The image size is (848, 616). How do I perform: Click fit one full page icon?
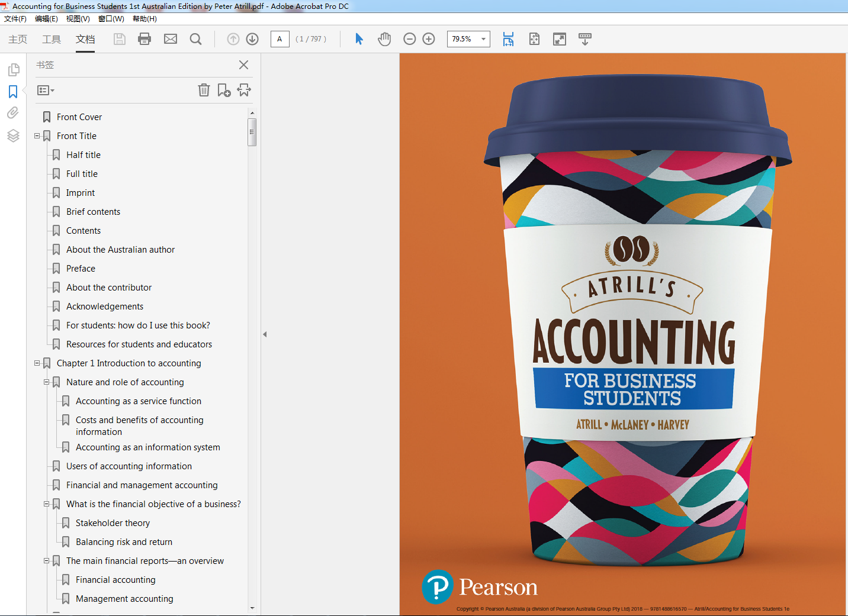(534, 39)
